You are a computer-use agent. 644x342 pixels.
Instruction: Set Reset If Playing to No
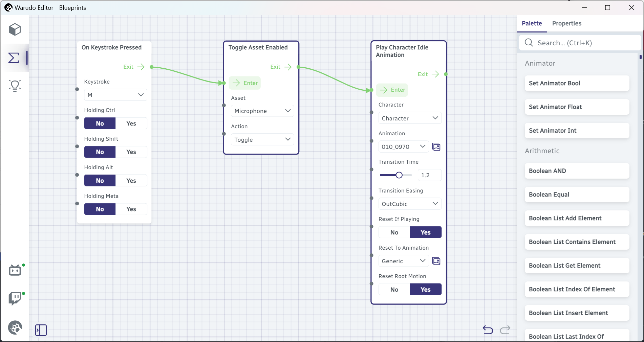(394, 232)
